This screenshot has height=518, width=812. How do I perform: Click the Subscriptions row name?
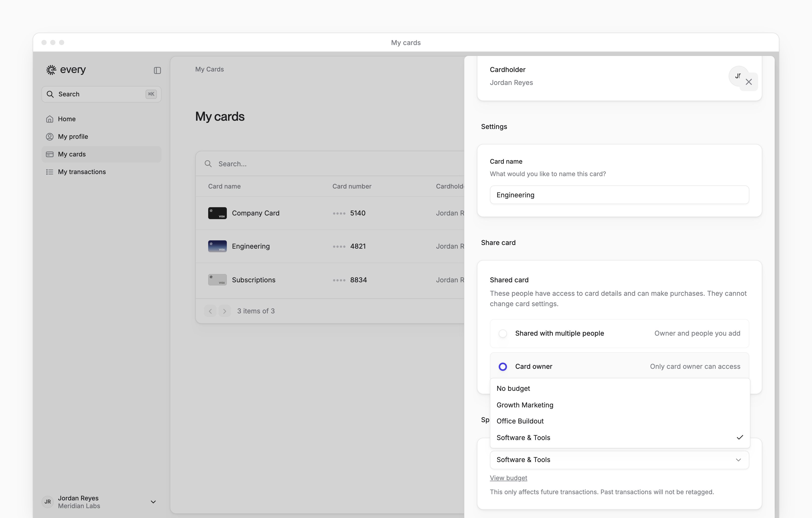[253, 280]
